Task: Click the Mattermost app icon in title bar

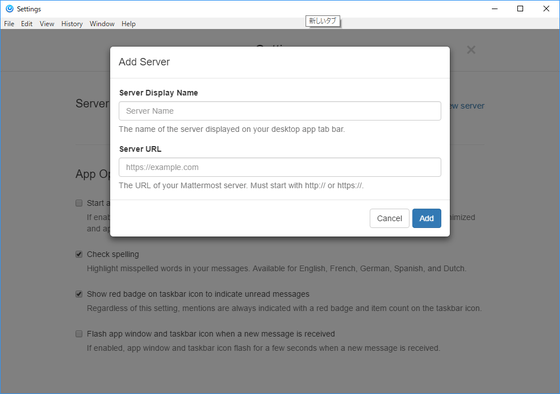Action: pos(10,9)
